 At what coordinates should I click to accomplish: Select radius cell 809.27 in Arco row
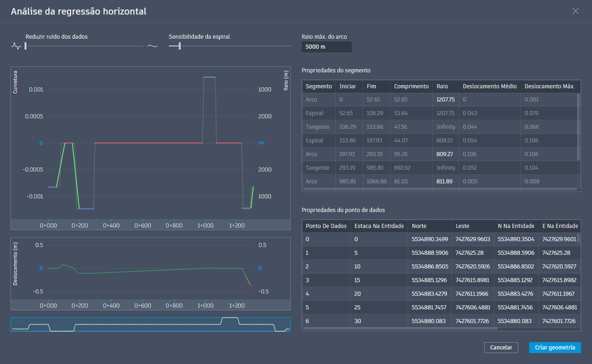click(x=445, y=154)
